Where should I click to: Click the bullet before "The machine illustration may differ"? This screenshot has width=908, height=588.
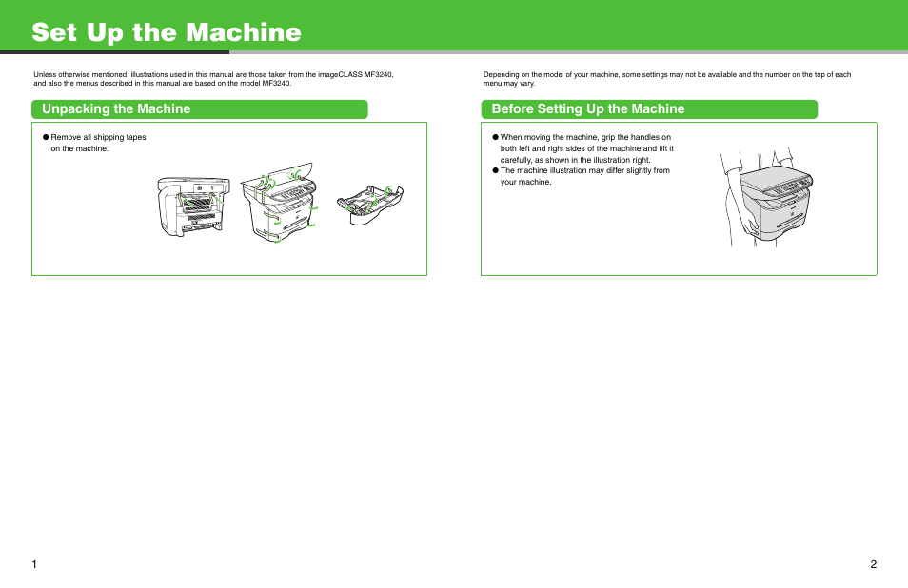click(495, 171)
